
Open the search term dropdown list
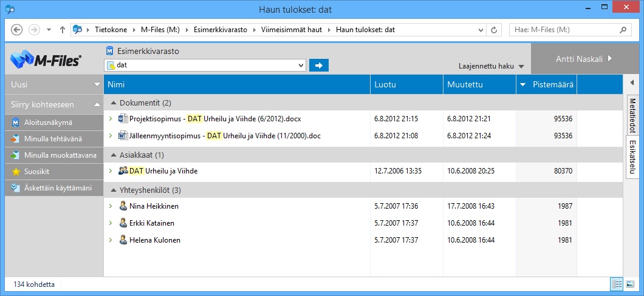(x=301, y=65)
